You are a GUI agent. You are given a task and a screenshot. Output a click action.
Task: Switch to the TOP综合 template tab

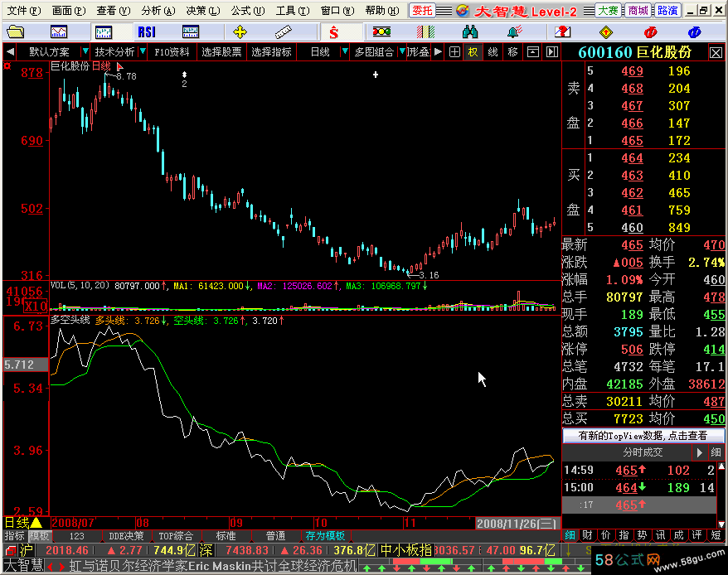click(176, 536)
